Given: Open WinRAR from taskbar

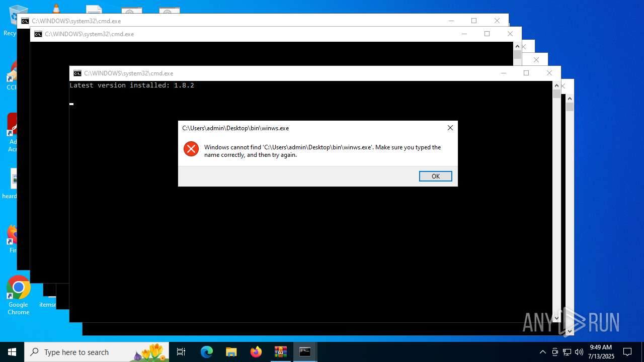Looking at the screenshot, I should pos(281,352).
